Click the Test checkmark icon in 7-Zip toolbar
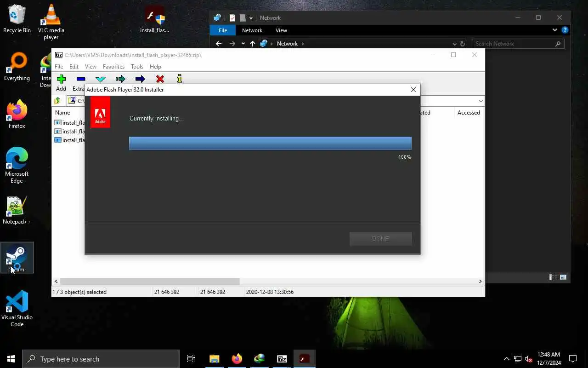This screenshot has width=588, height=368. coord(101,79)
